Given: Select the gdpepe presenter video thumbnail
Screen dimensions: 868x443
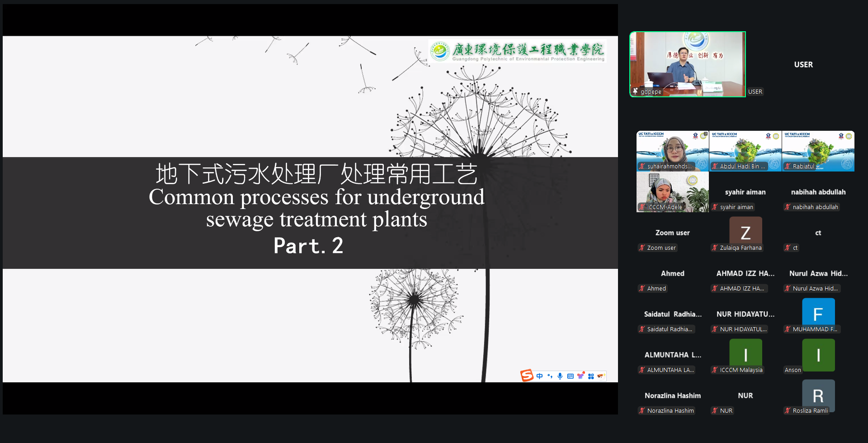Looking at the screenshot, I should 687,63.
